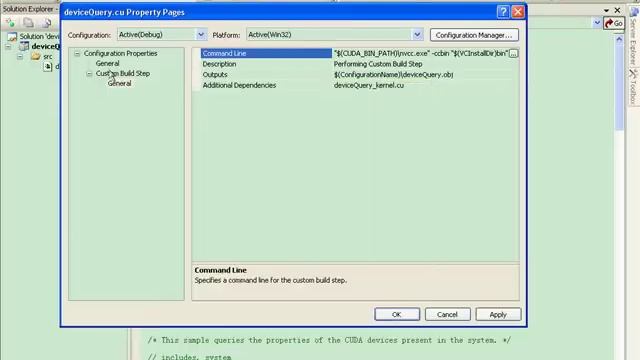The height and width of the screenshot is (360, 640).
Task: Open the Configuration dropdown showing Active(Debug)
Action: [201, 35]
